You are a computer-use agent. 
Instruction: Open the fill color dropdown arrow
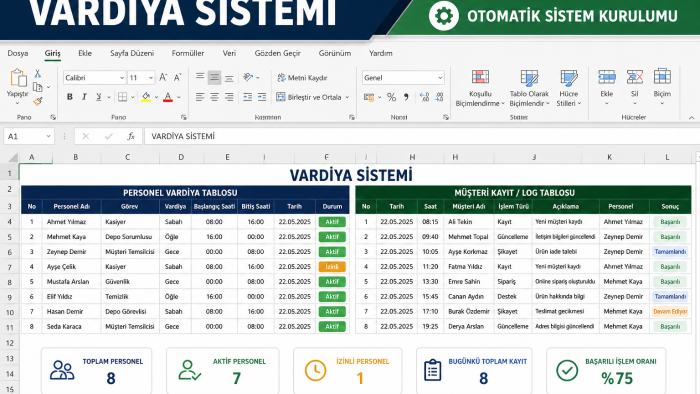(x=156, y=97)
